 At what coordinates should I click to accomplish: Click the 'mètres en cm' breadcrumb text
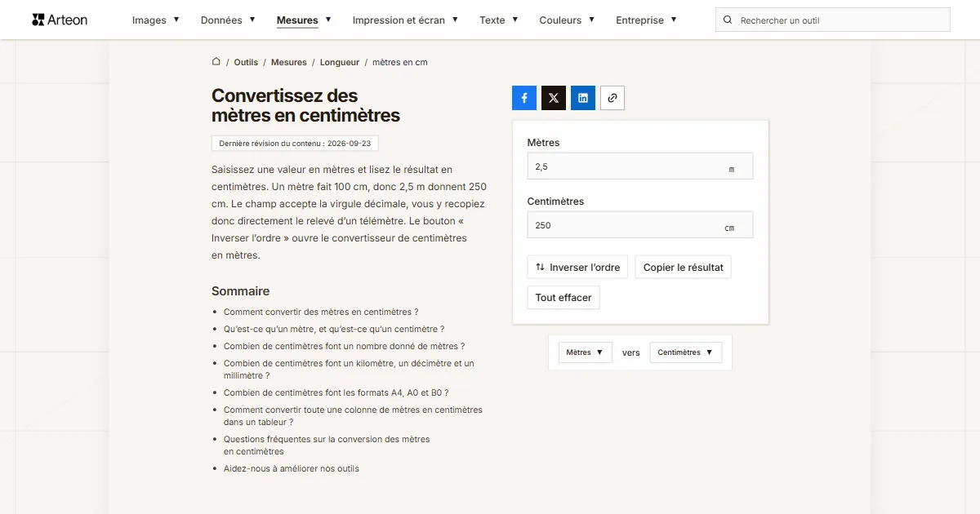tap(400, 62)
